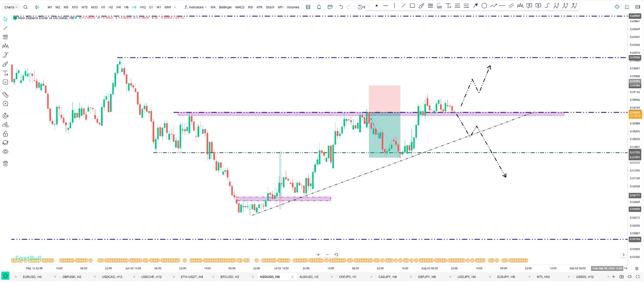Open the alert bell tool
Image resolution: width=644 pixels, height=282 pixels.
(319, 7)
